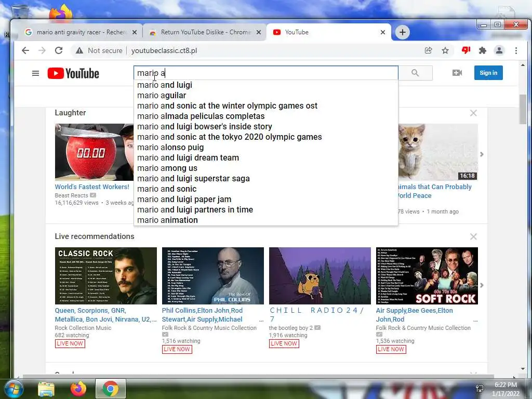Click Chrome taskbar icon
Screen dimensions: 532x399
pos(110,389)
